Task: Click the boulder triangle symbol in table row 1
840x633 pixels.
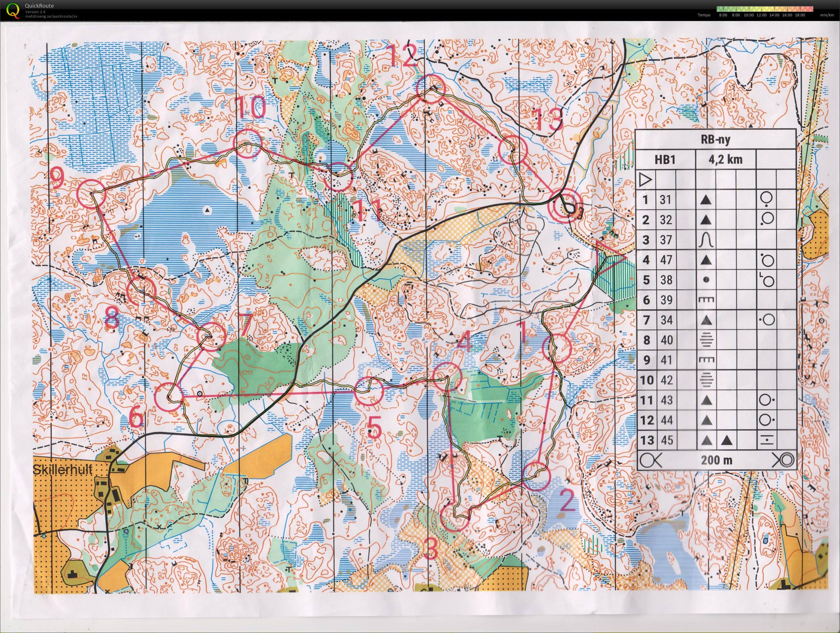Action: coord(706,200)
